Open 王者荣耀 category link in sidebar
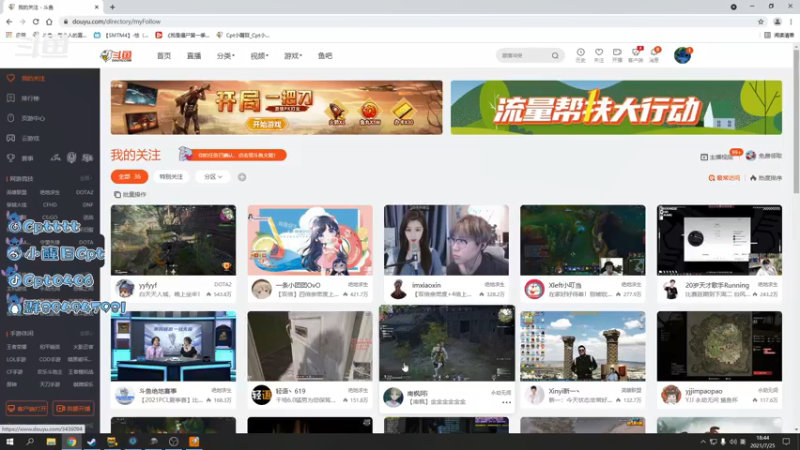800x450 pixels. pyautogui.click(x=16, y=346)
